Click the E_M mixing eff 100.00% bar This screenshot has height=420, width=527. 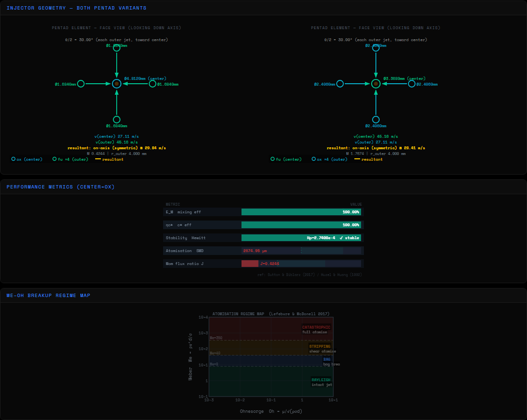pos(301,212)
